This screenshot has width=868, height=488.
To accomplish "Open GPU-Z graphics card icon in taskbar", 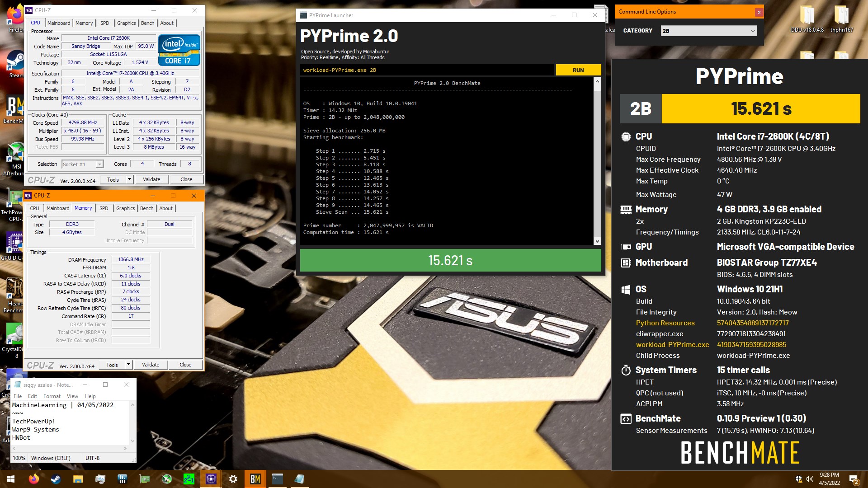I will tap(144, 479).
